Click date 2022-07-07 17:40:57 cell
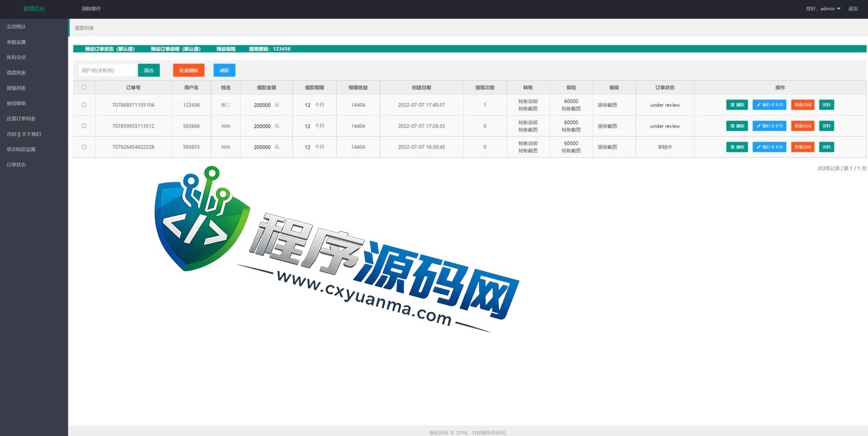The image size is (868, 436). 422,105
